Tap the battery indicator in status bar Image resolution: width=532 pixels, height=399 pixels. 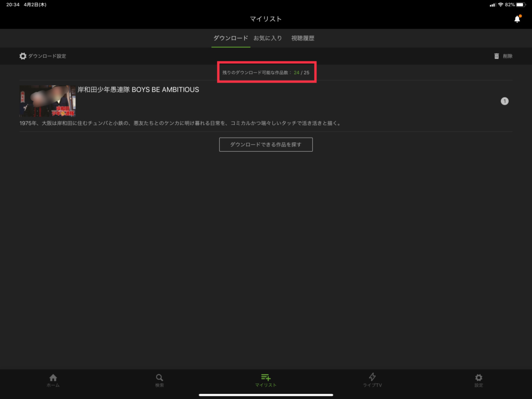(x=521, y=5)
